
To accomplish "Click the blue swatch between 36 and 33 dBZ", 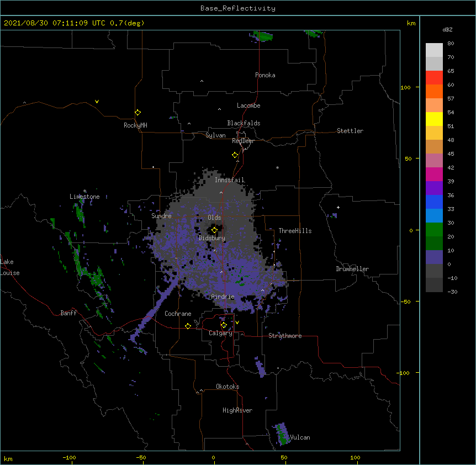I will click(434, 202).
